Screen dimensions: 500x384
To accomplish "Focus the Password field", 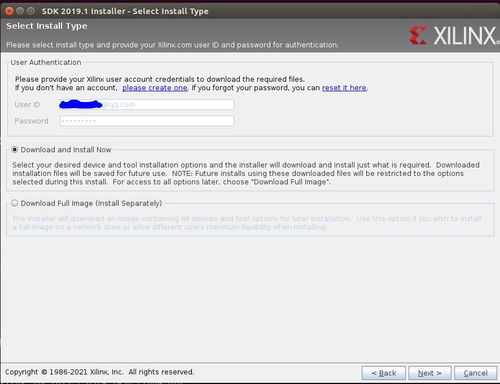I will [x=147, y=121].
